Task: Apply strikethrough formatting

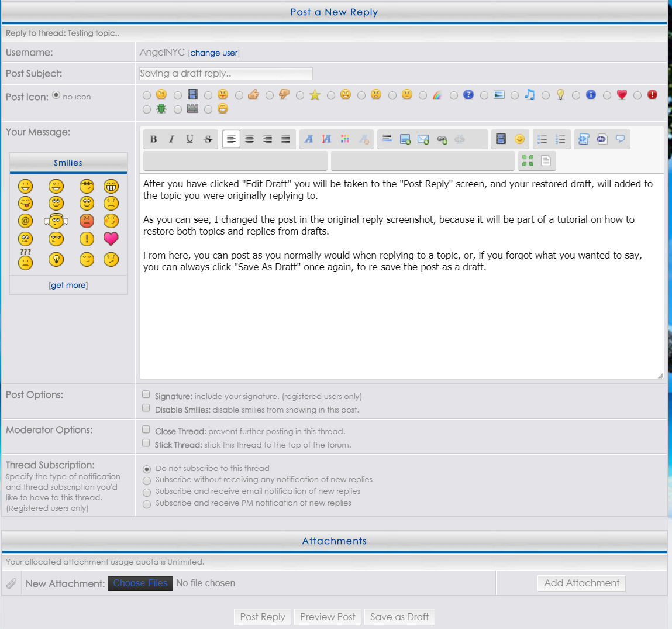Action: coord(208,139)
